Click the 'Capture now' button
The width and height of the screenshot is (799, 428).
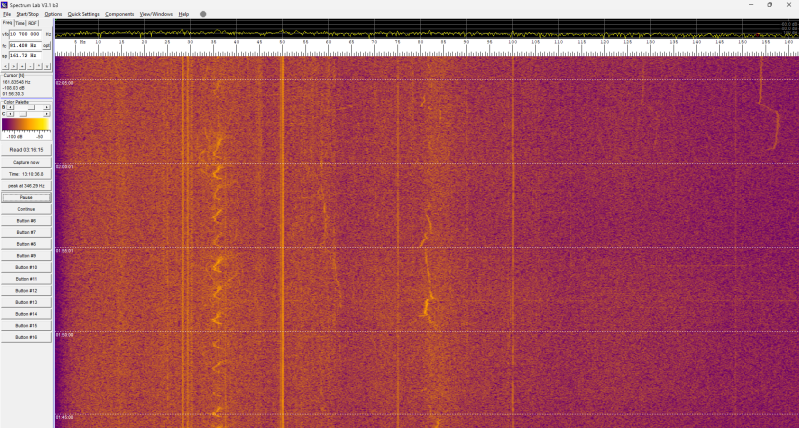(x=26, y=162)
